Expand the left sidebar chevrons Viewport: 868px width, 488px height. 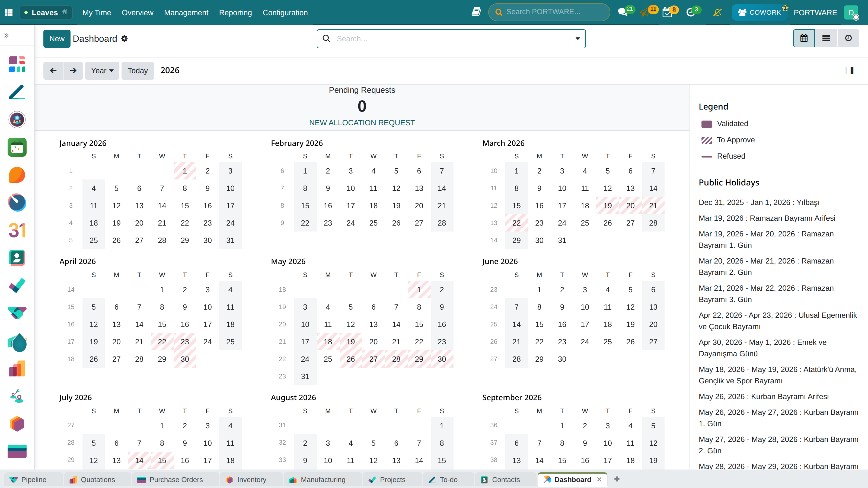tap(7, 35)
